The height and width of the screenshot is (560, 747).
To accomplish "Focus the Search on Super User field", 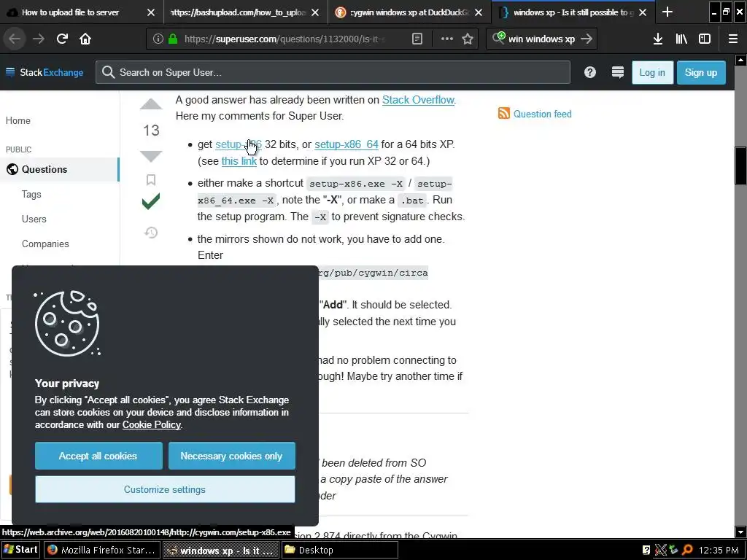I will click(333, 72).
